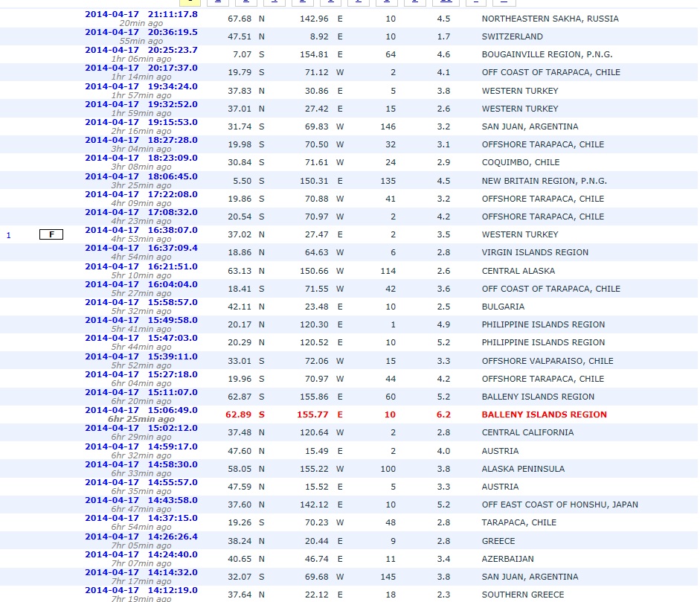Click the '20min ago' elapsed time text
700x602 pixels.
click(141, 23)
